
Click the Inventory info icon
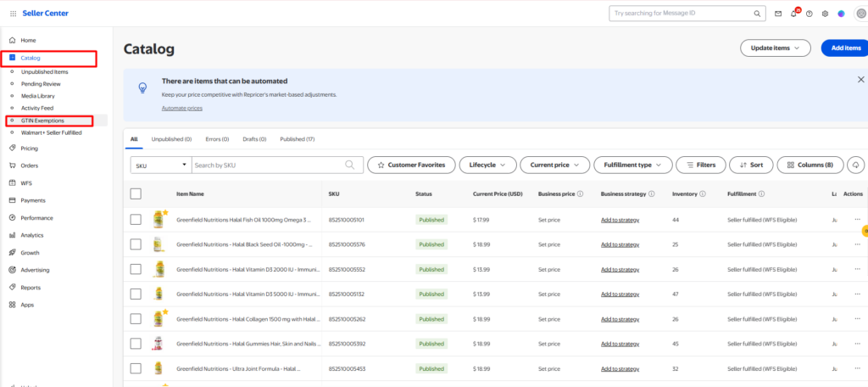pos(703,194)
